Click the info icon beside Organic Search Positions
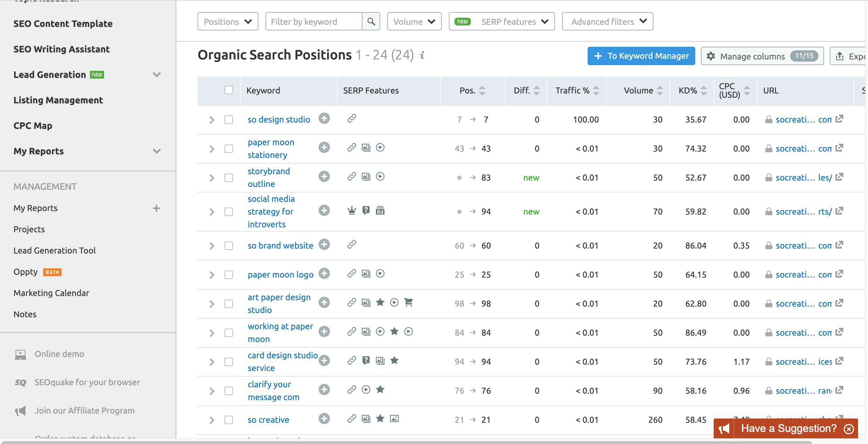868x444 pixels. click(422, 55)
